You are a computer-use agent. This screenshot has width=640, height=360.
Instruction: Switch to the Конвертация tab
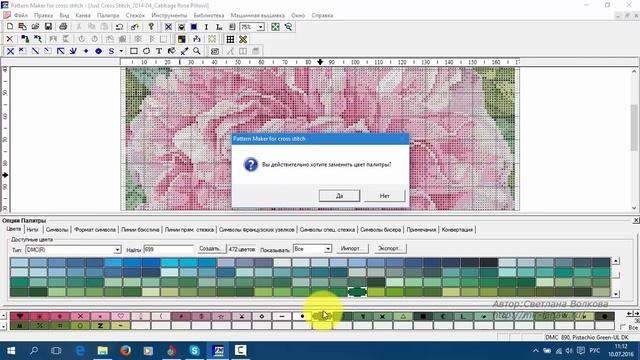457,230
